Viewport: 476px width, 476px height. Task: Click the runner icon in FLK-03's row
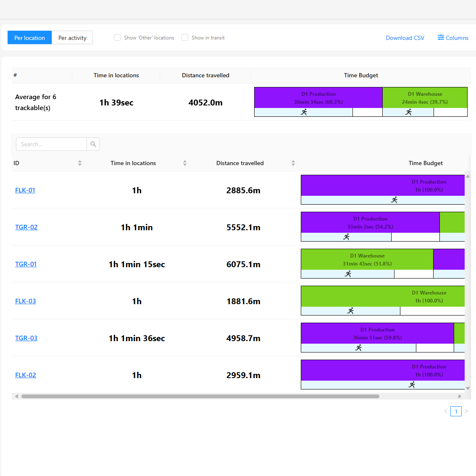[x=350, y=311]
